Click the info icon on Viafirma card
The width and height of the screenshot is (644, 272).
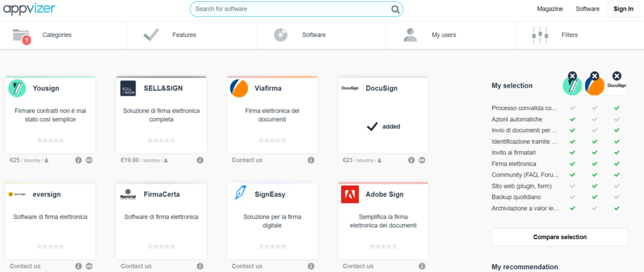[311, 161]
